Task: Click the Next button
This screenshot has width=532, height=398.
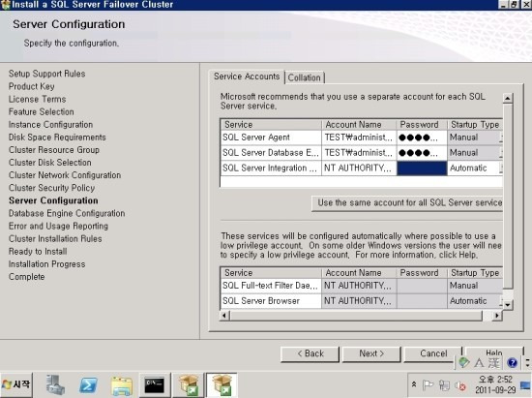Action: pos(371,353)
